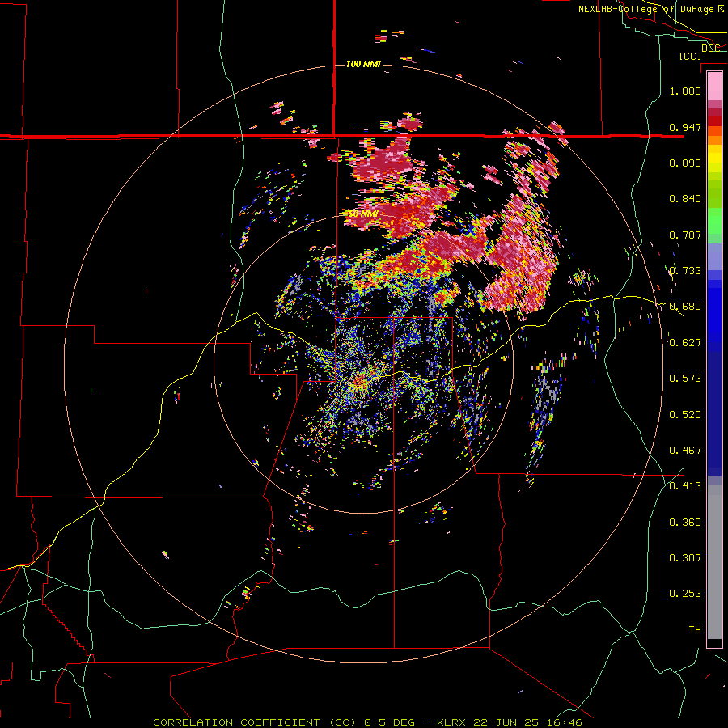Click the 50 NMI range ring label
728x728 pixels.
coord(362,214)
